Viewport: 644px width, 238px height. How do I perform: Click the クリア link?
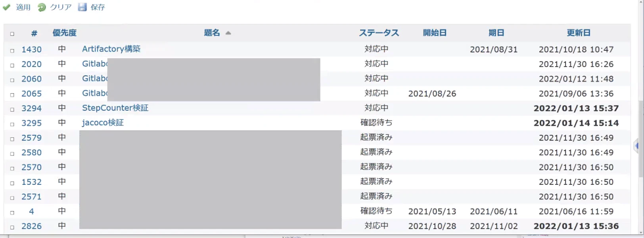click(x=61, y=7)
